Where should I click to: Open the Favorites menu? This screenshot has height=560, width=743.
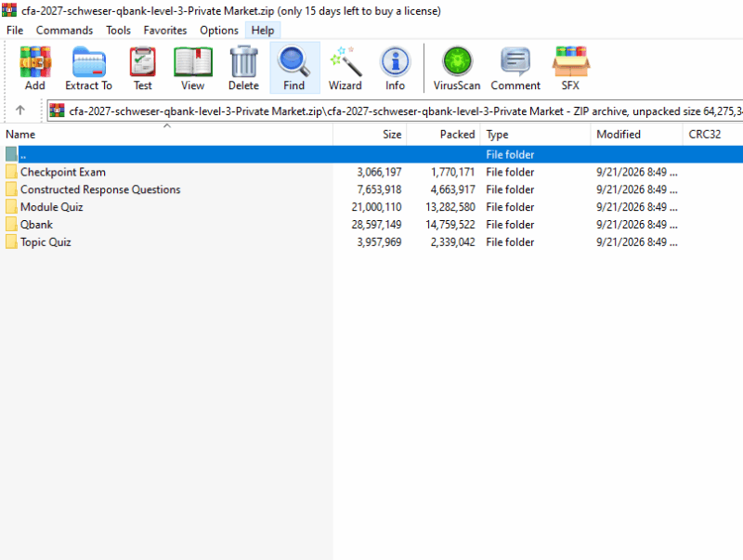(165, 31)
